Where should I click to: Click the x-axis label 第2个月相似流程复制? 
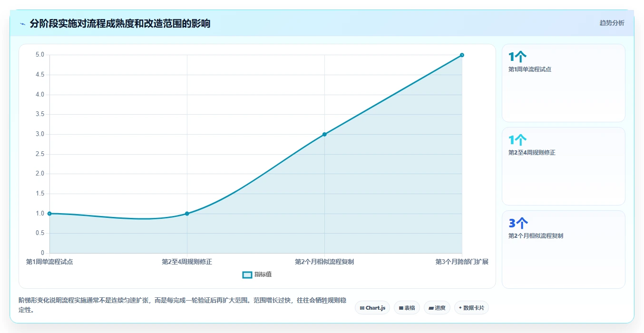(324, 262)
